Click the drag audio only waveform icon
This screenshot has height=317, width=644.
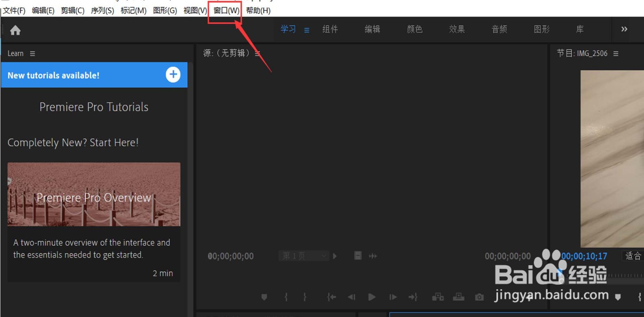tap(373, 256)
